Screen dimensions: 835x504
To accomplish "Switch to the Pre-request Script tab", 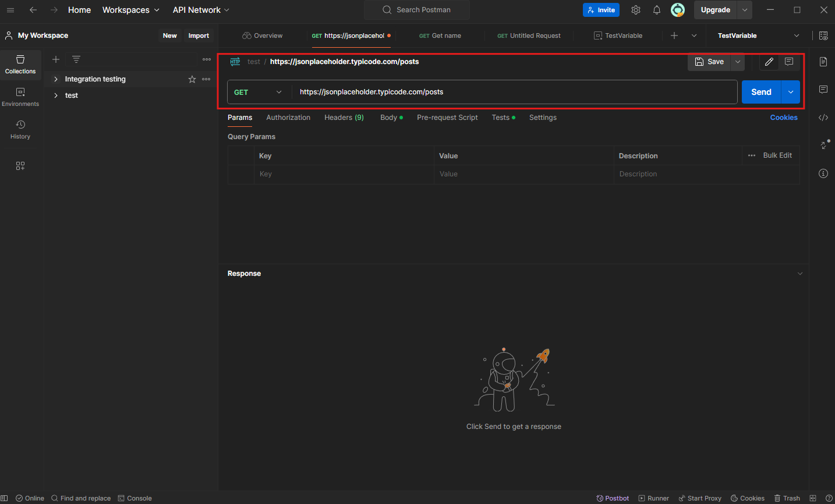I will (x=447, y=118).
